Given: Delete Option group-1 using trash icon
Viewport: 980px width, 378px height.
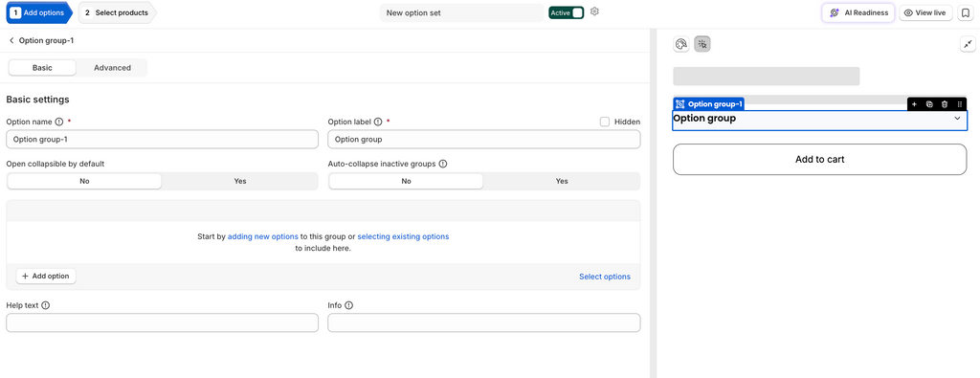Looking at the screenshot, I should tap(945, 104).
